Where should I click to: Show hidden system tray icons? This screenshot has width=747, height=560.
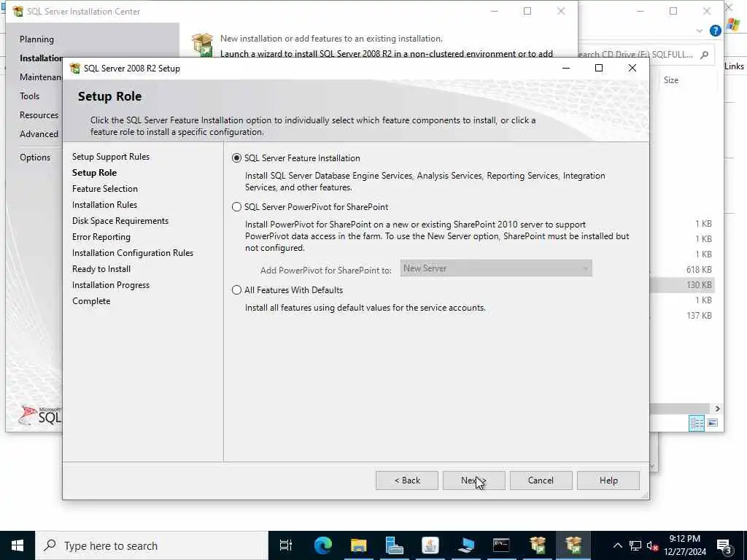[617, 545]
